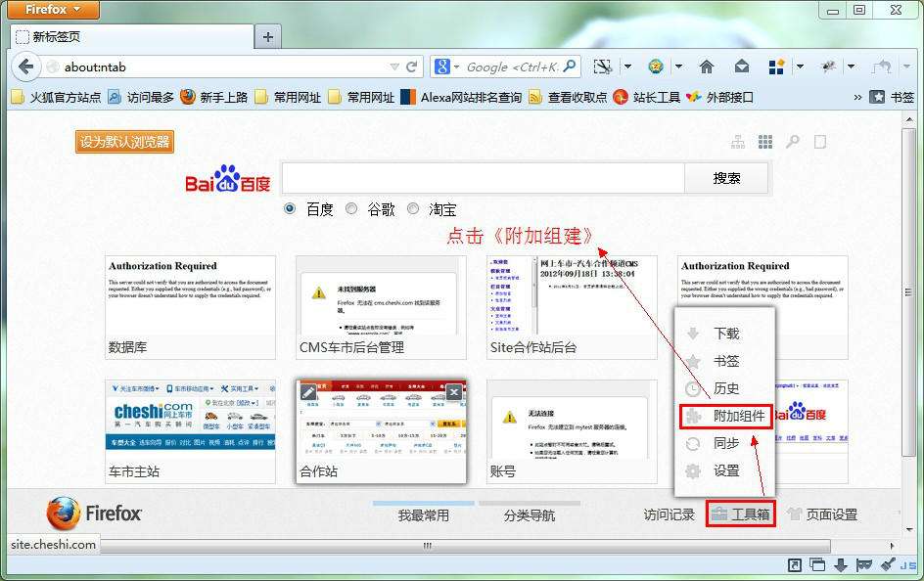Click the status bar down-arrow download icon

[841, 565]
